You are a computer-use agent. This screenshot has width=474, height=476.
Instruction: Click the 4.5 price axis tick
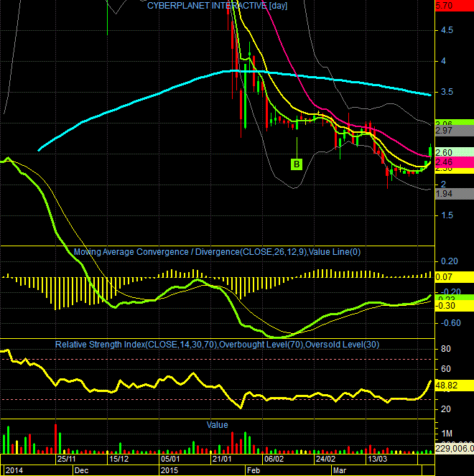coord(447,30)
